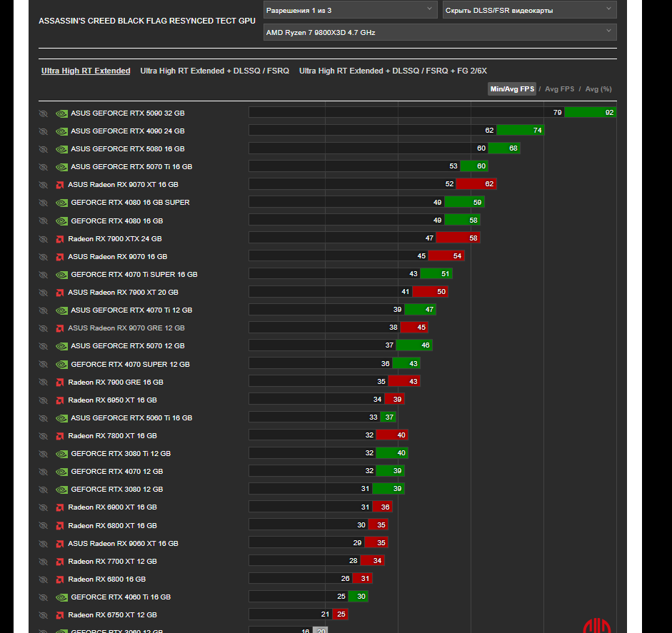Open the resolutions dropdown
Viewport: 672px width, 633px height.
[x=350, y=10]
